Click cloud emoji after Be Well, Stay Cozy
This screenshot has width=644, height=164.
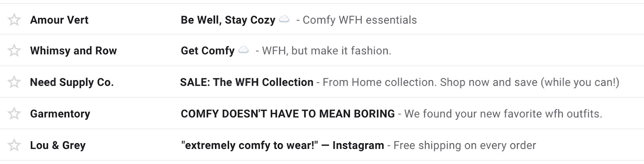[284, 19]
